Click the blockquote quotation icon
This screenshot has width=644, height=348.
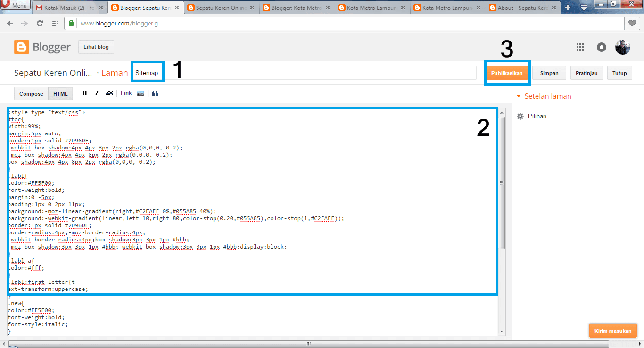[155, 93]
